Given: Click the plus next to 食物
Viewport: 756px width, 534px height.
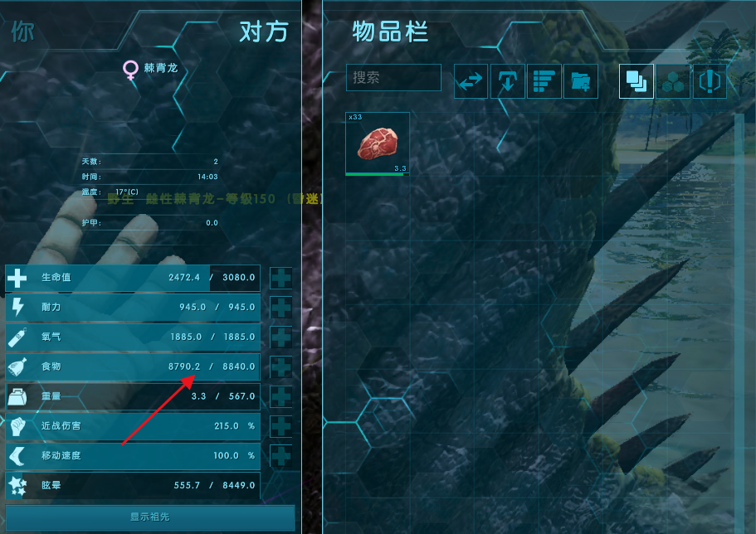Looking at the screenshot, I should 280,367.
